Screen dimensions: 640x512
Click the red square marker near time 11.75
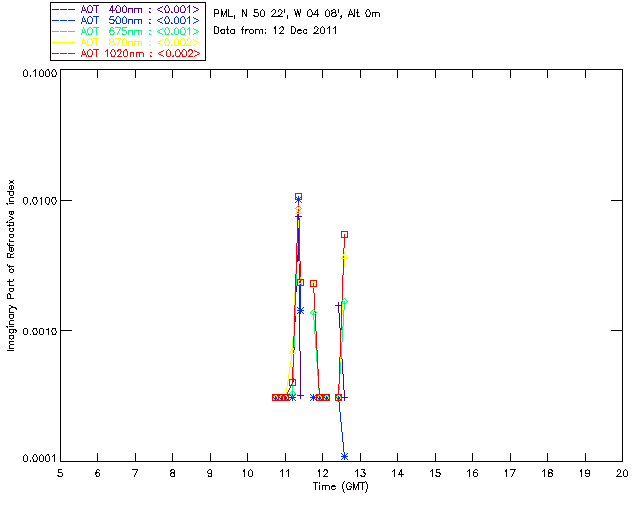(x=313, y=283)
